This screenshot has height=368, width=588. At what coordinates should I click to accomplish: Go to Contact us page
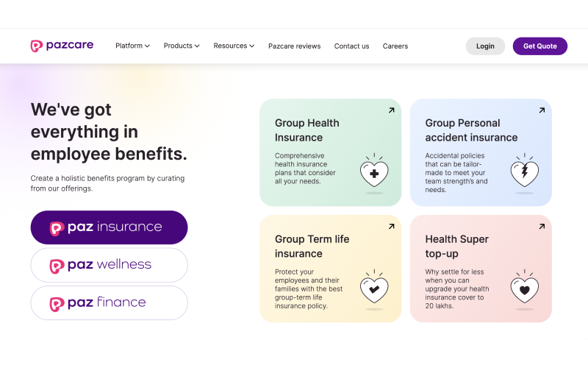[x=352, y=46]
